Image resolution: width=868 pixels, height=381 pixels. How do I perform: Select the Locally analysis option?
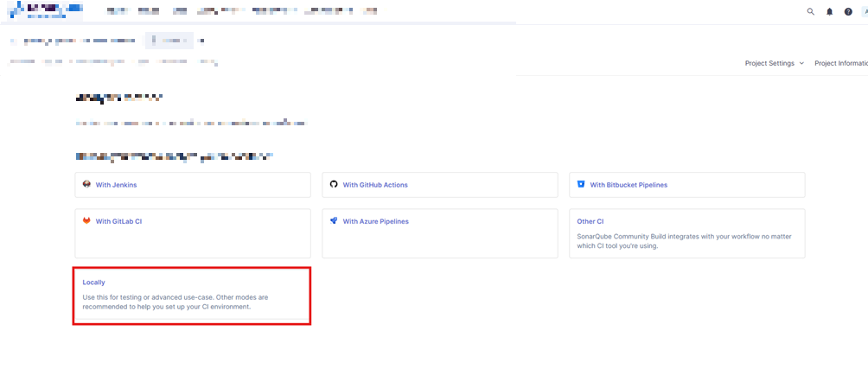tap(192, 295)
